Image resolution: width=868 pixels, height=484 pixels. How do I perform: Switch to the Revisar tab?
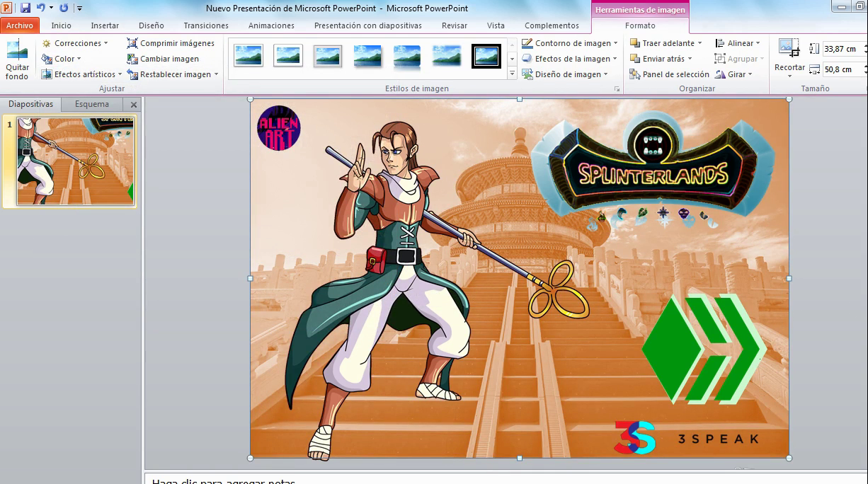[454, 25]
